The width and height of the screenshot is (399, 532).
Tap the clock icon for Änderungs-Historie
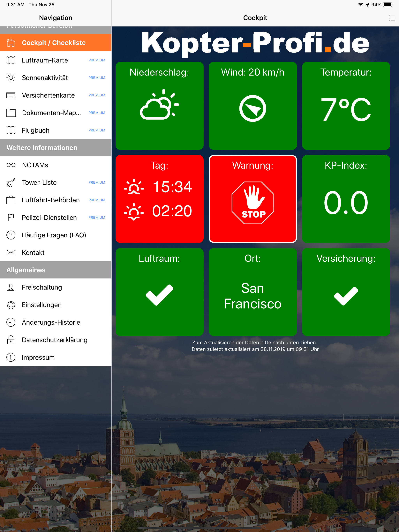pos(11,322)
